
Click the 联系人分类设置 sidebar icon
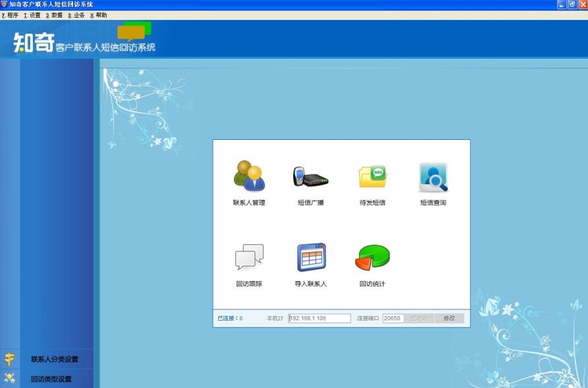(x=9, y=359)
